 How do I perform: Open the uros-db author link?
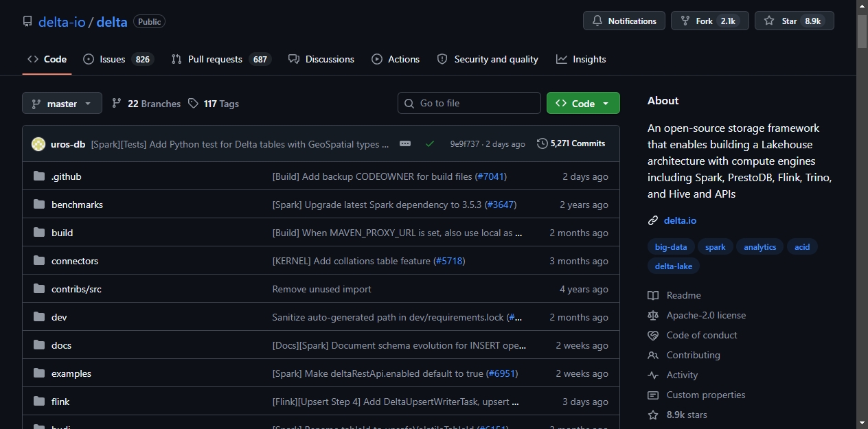[68, 144]
